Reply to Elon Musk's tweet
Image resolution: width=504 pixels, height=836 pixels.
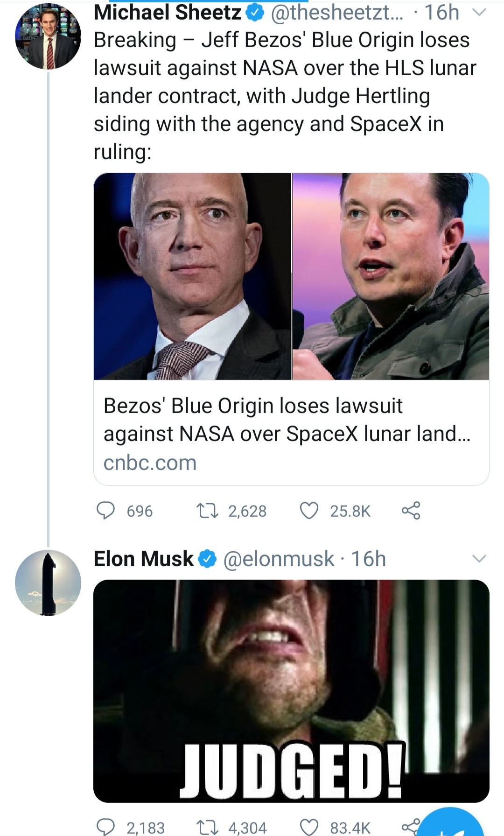click(x=105, y=827)
